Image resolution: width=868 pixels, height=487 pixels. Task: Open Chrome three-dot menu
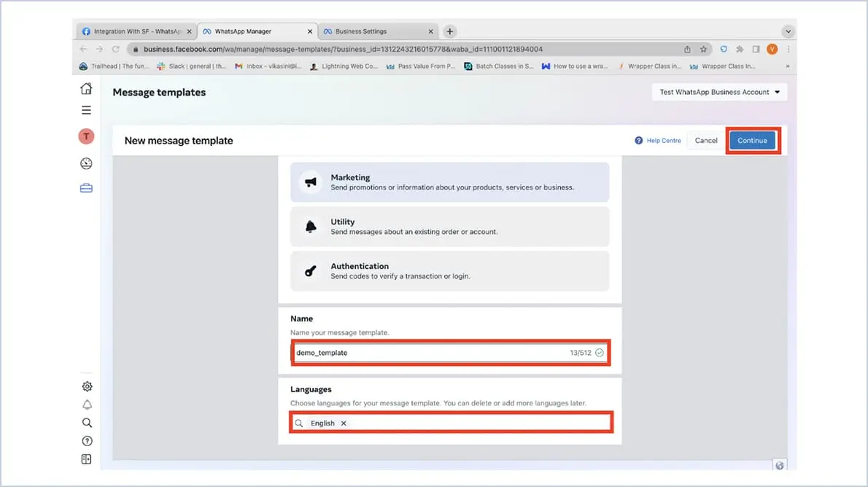click(x=788, y=50)
